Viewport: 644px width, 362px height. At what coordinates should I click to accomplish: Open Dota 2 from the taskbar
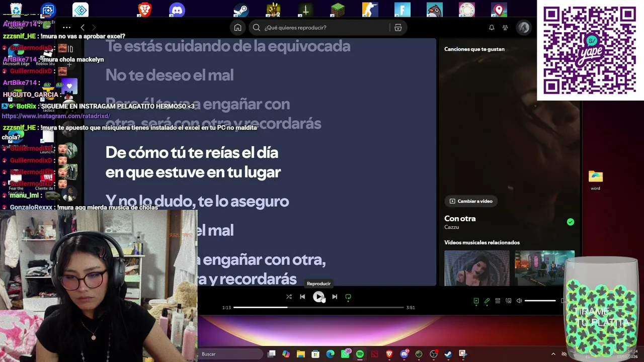(x=374, y=354)
